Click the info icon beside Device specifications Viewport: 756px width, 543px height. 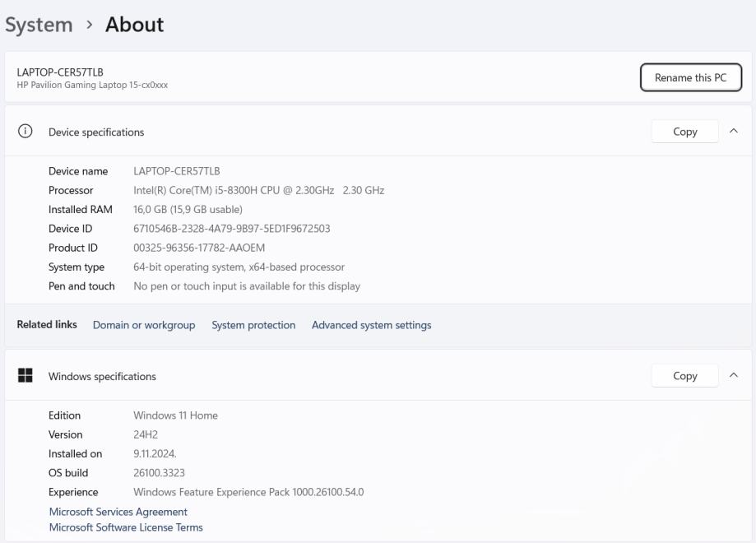[25, 131]
